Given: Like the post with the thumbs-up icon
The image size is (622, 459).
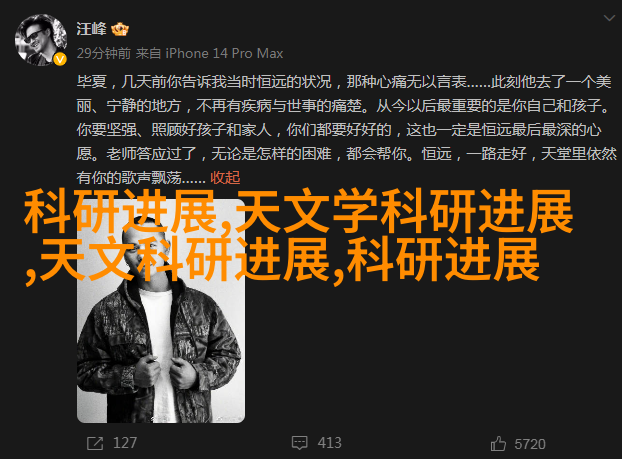Looking at the screenshot, I should (498, 444).
